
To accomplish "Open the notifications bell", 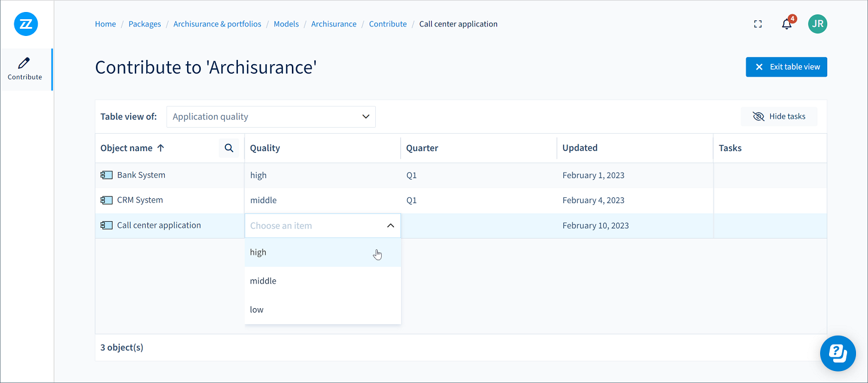I will click(x=786, y=24).
